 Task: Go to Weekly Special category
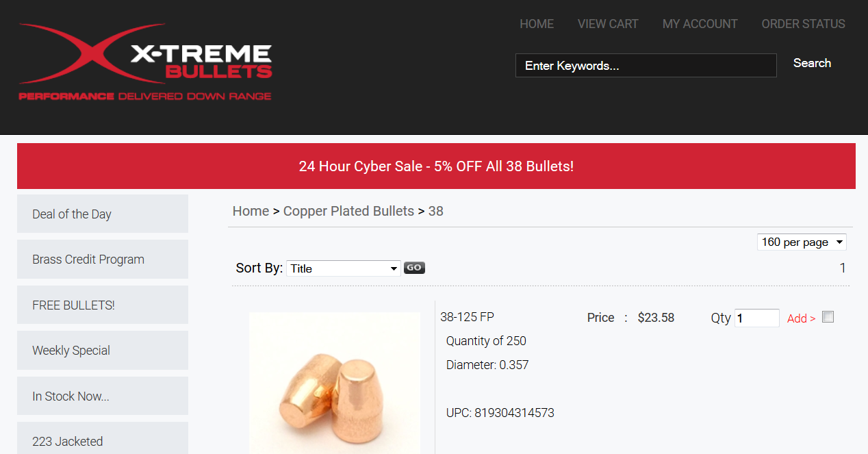pos(103,350)
